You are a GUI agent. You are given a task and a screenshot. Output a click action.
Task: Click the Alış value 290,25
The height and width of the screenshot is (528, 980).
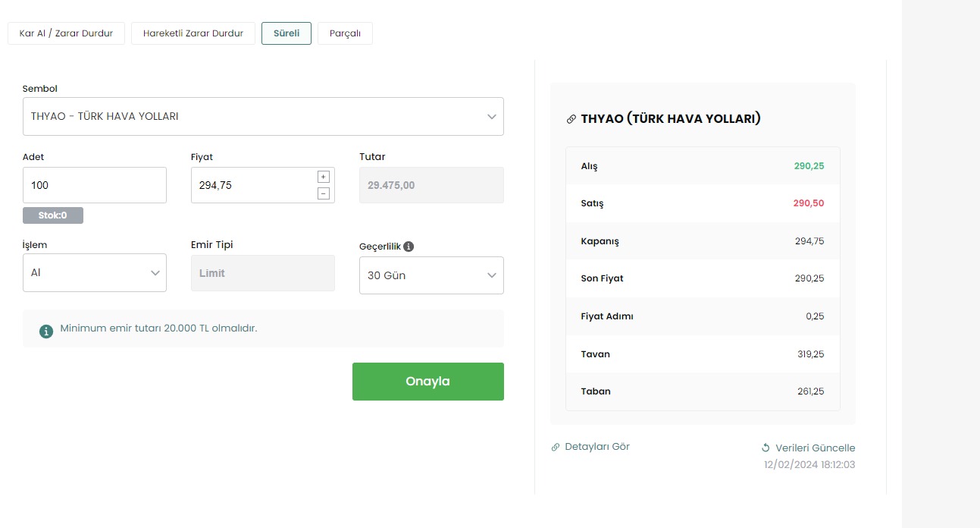coord(809,166)
